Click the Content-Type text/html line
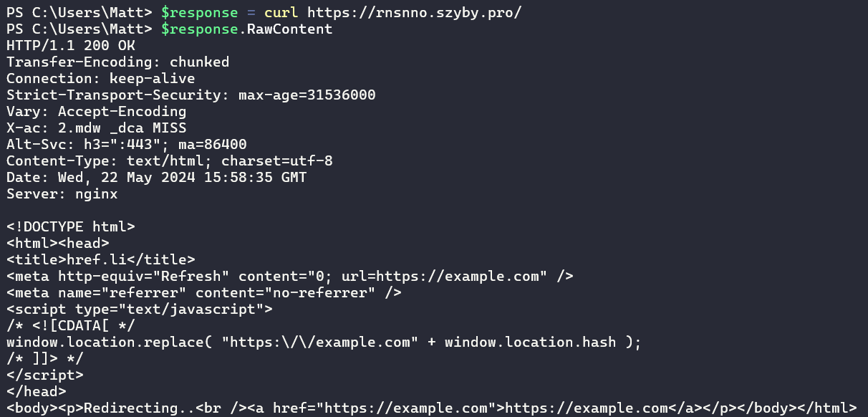The height and width of the screenshot is (417, 868). [170, 160]
